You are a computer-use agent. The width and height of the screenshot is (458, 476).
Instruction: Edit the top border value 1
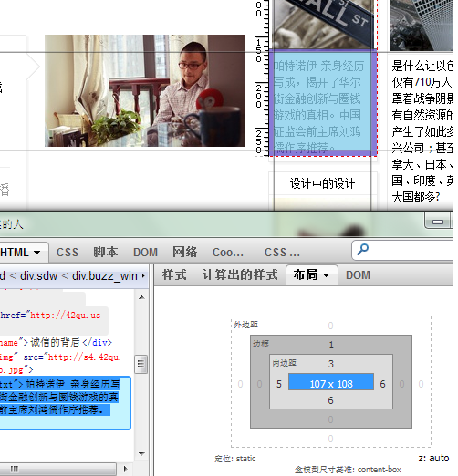click(331, 345)
